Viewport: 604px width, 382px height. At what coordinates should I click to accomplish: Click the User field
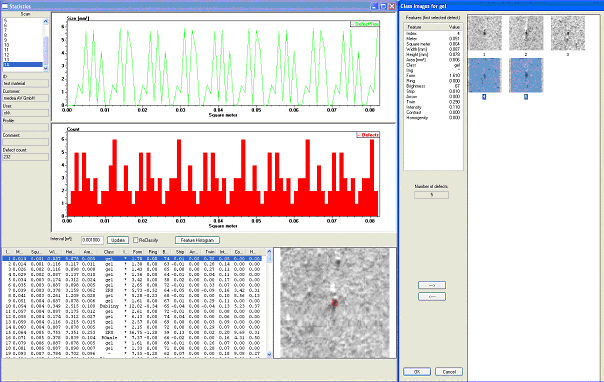26,112
